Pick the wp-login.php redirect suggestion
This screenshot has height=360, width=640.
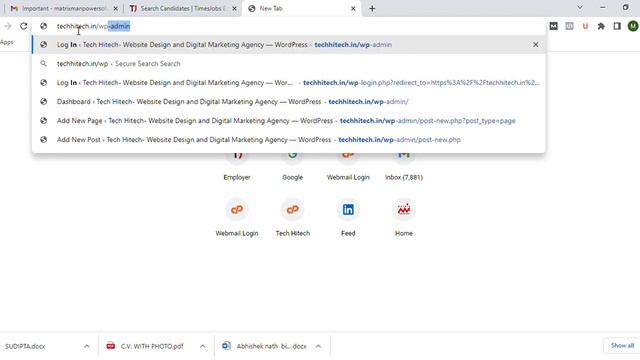coord(289,82)
